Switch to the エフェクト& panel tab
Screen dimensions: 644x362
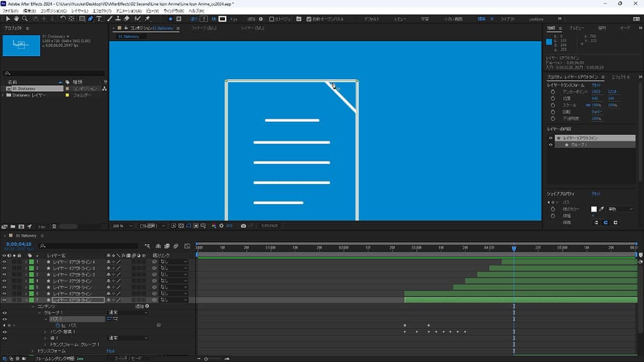[620, 77]
